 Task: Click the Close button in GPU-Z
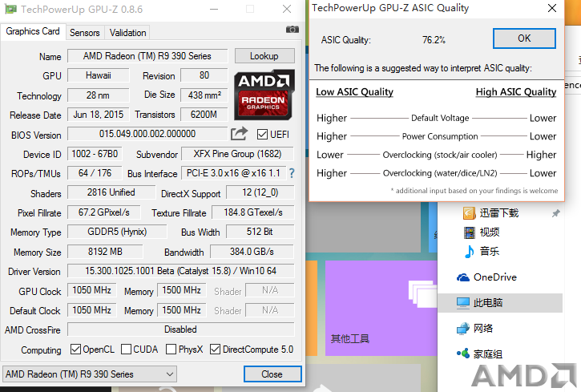point(272,374)
